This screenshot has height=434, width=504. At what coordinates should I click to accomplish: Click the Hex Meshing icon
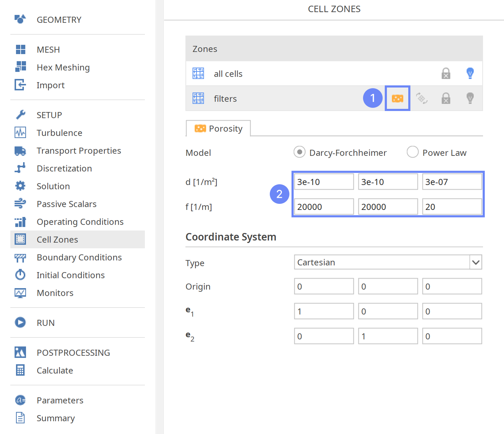click(20, 67)
